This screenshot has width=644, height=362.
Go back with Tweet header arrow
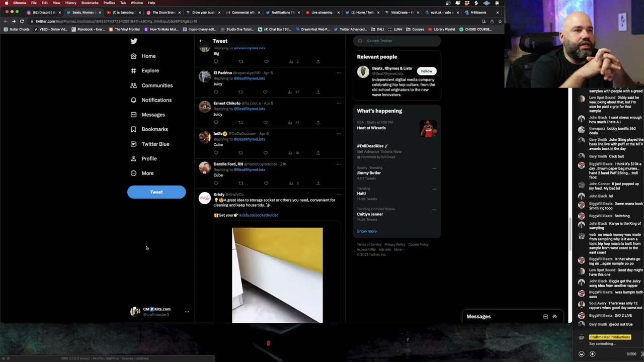201,41
